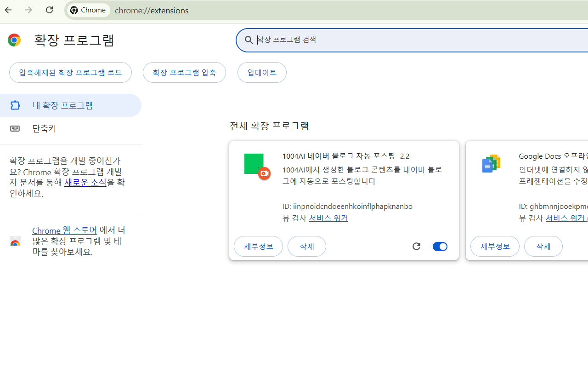Open the 새로운 소식 link
The width and height of the screenshot is (588, 368).
point(85,182)
